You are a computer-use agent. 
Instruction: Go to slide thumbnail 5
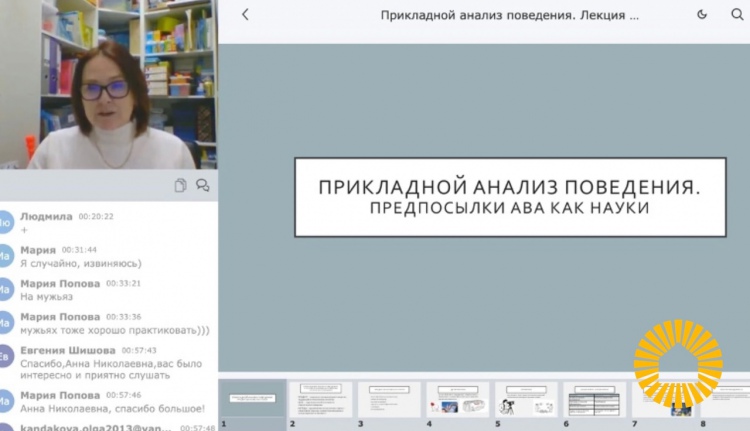click(x=525, y=399)
